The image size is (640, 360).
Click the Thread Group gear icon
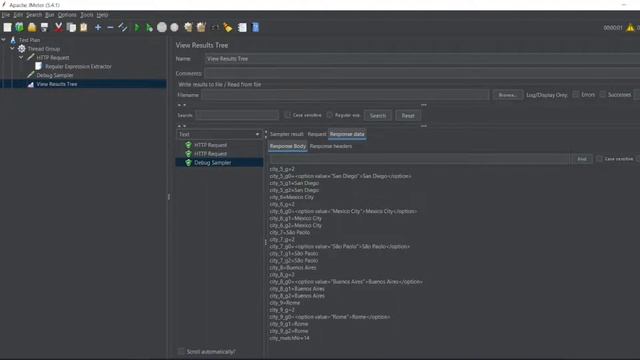point(22,49)
